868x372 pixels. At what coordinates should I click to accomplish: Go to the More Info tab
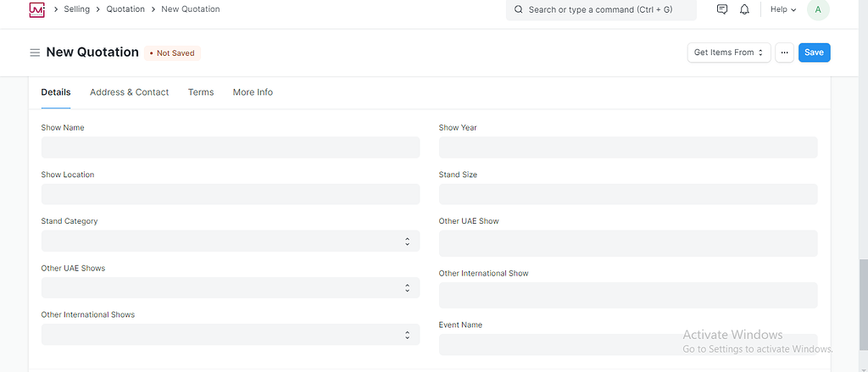pyautogui.click(x=253, y=92)
